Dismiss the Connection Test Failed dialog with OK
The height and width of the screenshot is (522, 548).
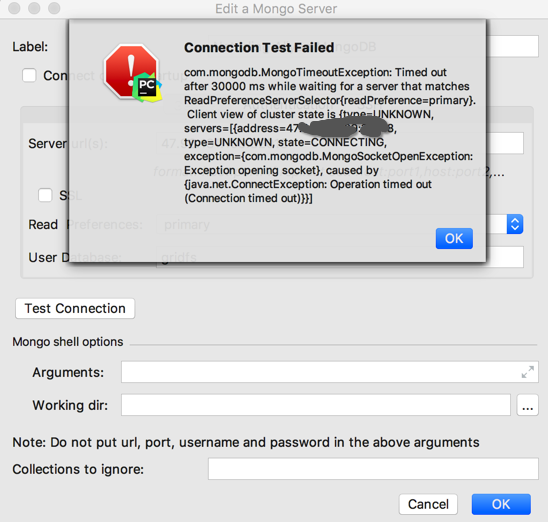454,239
